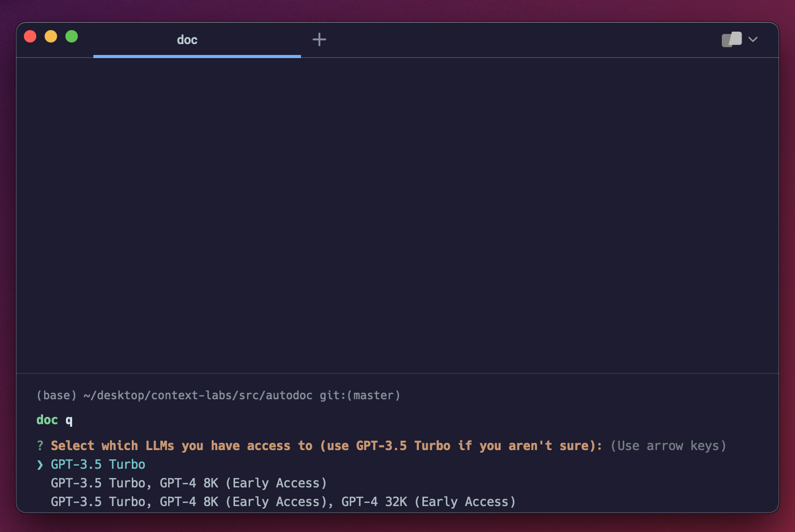Click the blue active tab indicator bar
The height and width of the screenshot is (532, 795).
coord(197,56)
